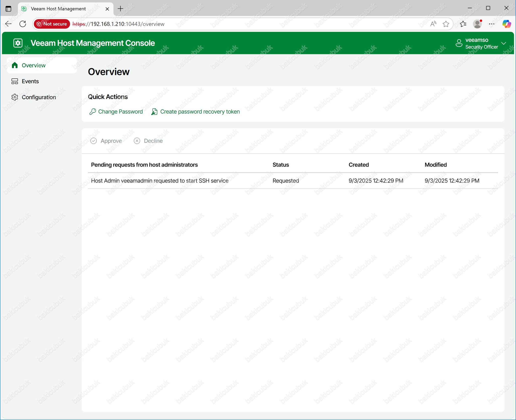Click the Read aloud icon in the address bar
The width and height of the screenshot is (516, 420).
pyautogui.click(x=433, y=24)
